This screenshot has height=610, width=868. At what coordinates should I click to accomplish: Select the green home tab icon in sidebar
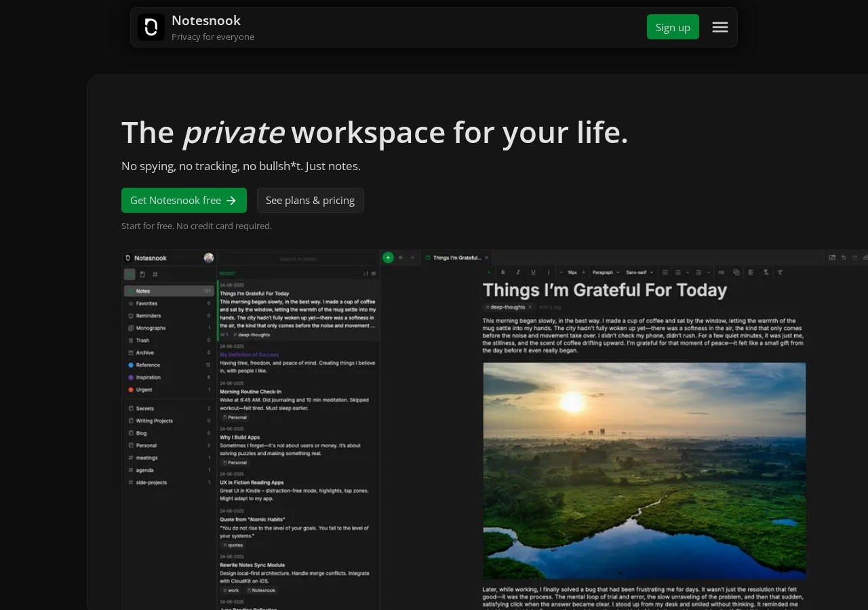point(130,274)
